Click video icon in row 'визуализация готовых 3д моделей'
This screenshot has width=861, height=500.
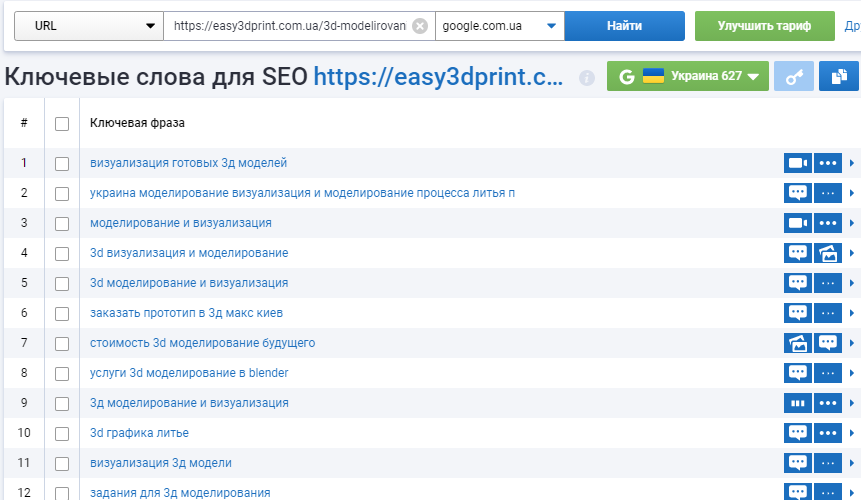798,163
